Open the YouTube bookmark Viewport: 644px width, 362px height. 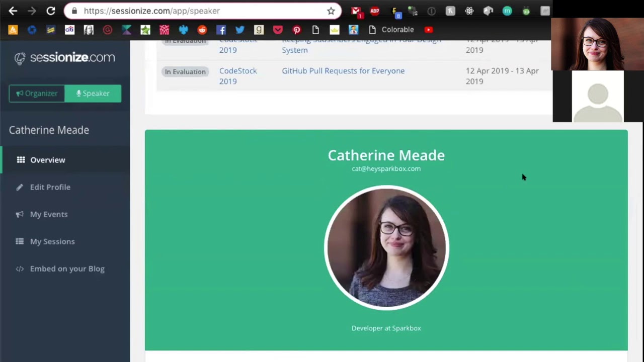point(429,30)
